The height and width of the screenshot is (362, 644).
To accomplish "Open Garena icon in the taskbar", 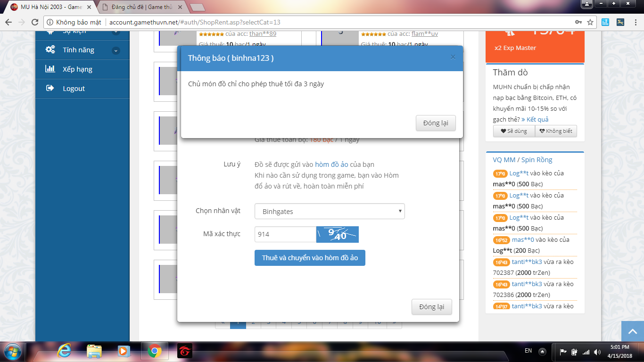I will (184, 351).
